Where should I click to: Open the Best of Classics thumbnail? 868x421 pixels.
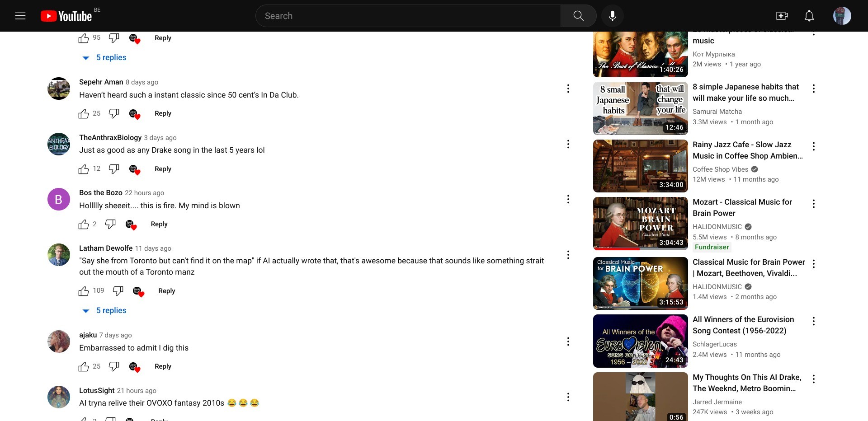pos(640,54)
